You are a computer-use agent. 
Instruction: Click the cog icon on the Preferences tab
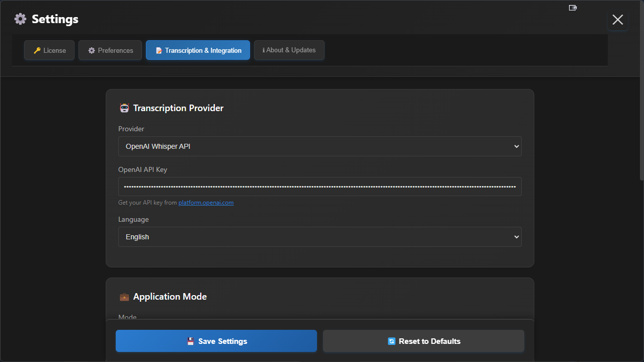pyautogui.click(x=92, y=50)
